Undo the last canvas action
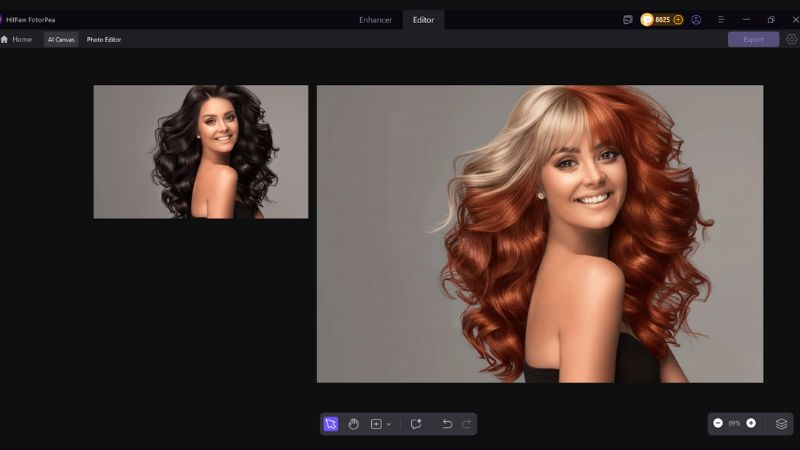The image size is (800, 450). click(x=447, y=424)
